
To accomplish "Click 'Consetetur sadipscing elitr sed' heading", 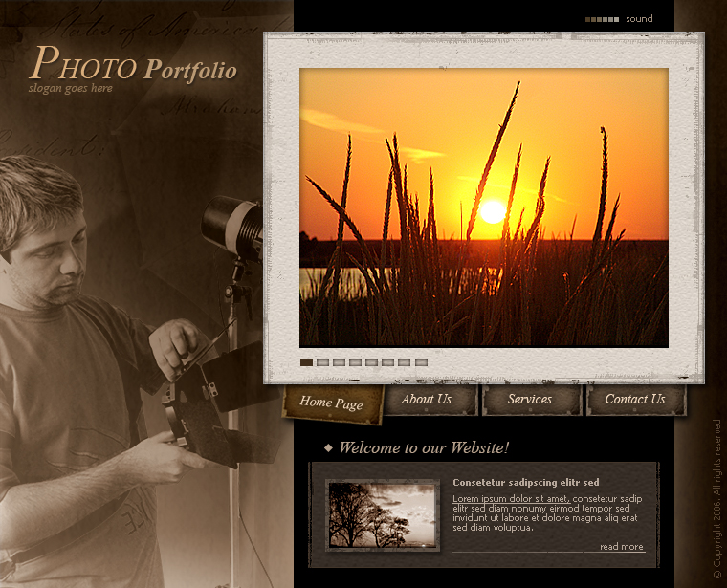I will tap(526, 483).
